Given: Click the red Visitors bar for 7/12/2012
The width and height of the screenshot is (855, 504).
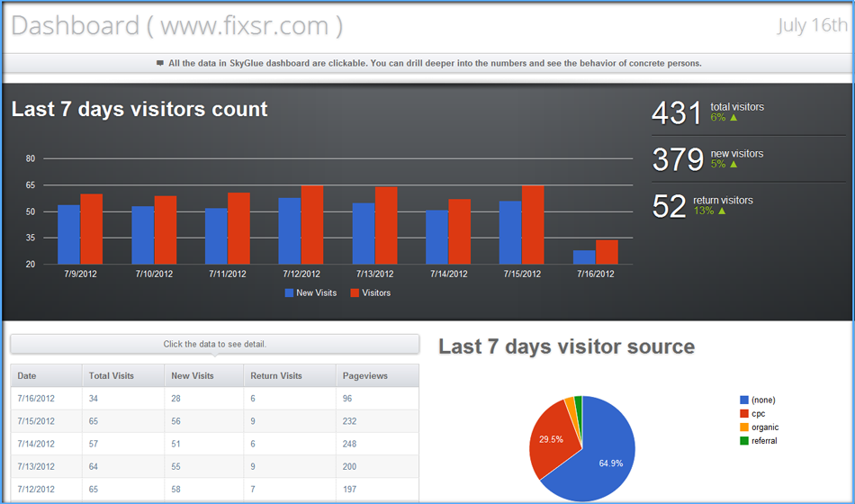Looking at the screenshot, I should (312, 225).
